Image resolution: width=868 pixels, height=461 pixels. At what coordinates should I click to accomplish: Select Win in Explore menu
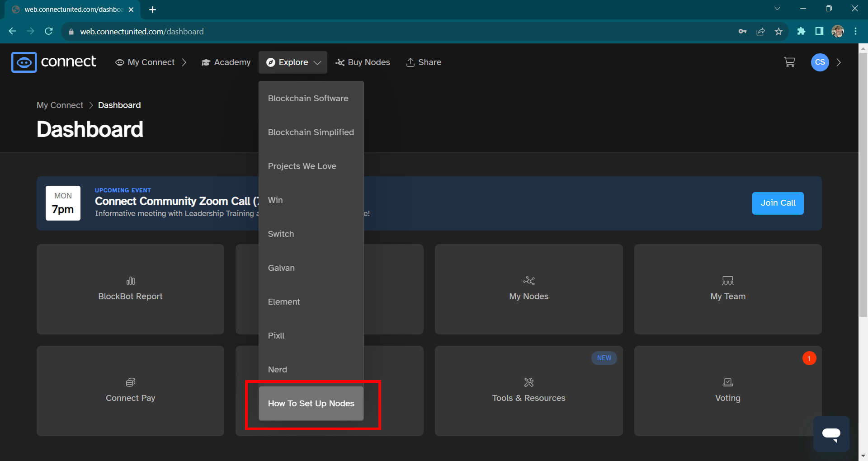tap(311, 200)
